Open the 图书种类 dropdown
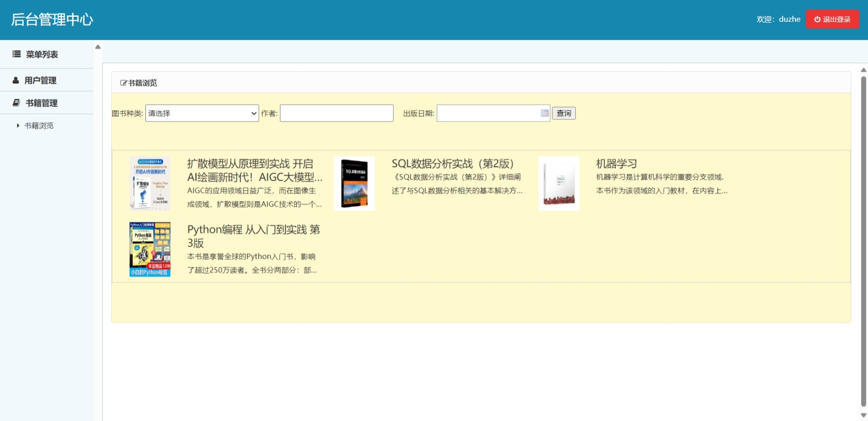Viewport: 868px width, 421px height. (202, 113)
